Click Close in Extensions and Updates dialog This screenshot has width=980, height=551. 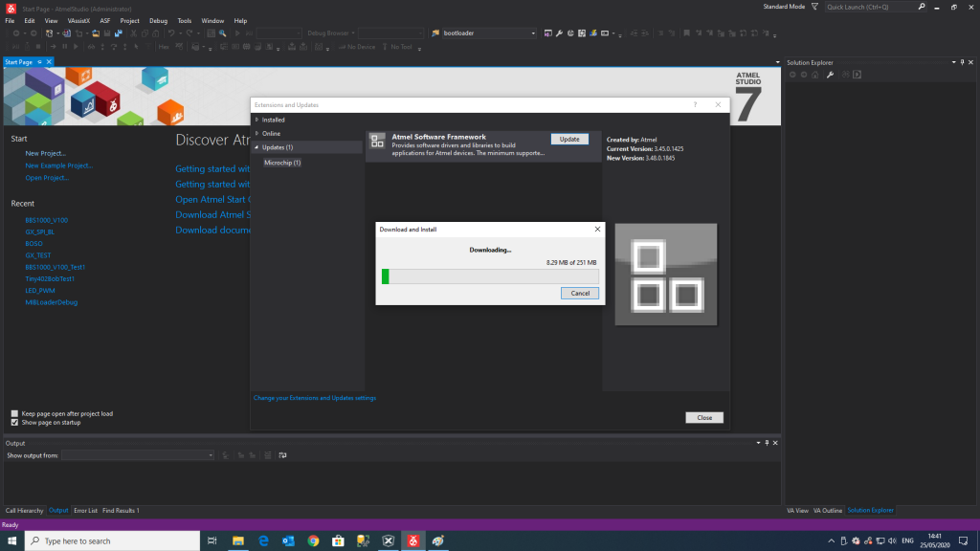point(704,417)
